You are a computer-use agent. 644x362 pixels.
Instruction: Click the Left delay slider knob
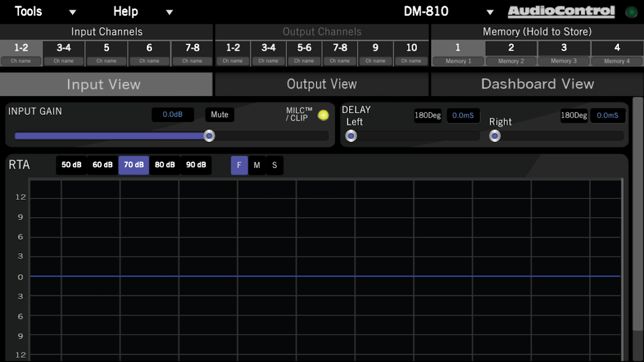tap(351, 136)
